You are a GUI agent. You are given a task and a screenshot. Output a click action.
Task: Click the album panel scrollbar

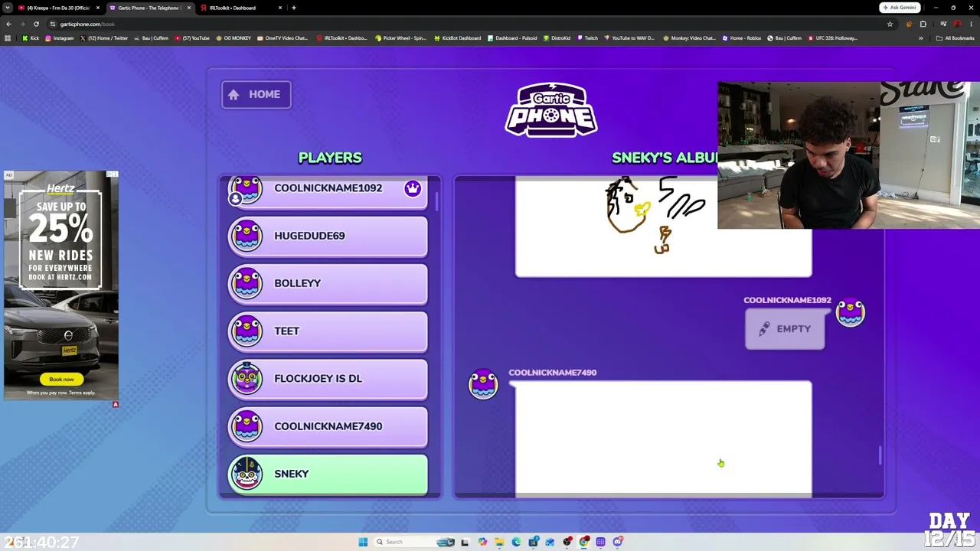pos(880,455)
